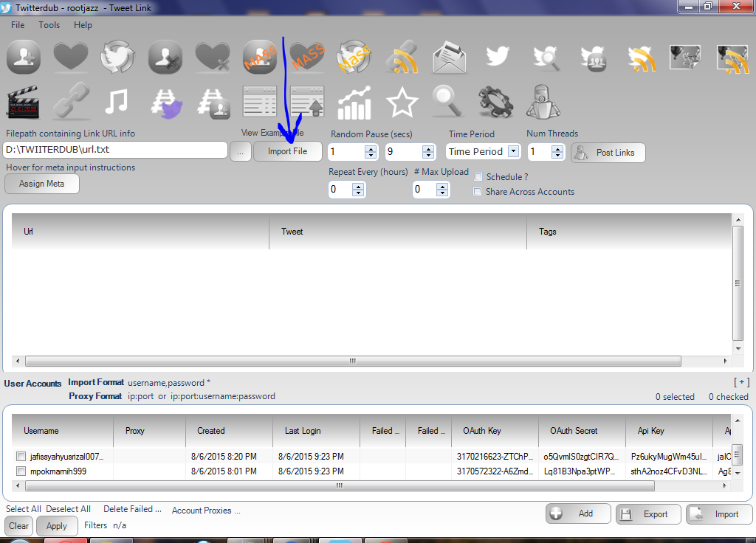
Task: Click the Tweet column header
Action: [398, 232]
